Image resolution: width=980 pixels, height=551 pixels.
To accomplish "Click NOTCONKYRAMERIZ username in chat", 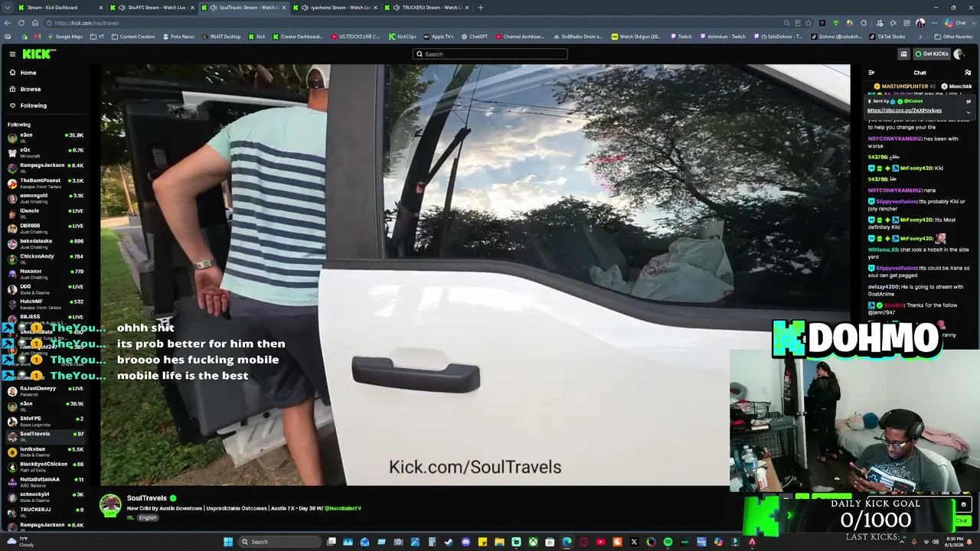I will (895, 139).
